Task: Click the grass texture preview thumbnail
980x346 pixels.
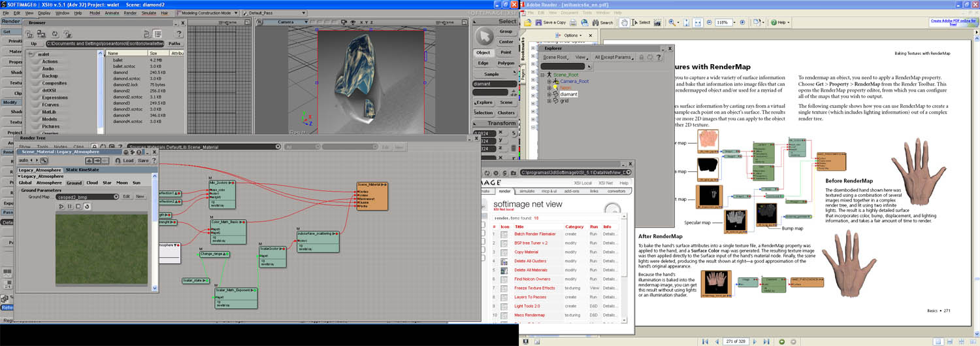Action: click(102, 249)
